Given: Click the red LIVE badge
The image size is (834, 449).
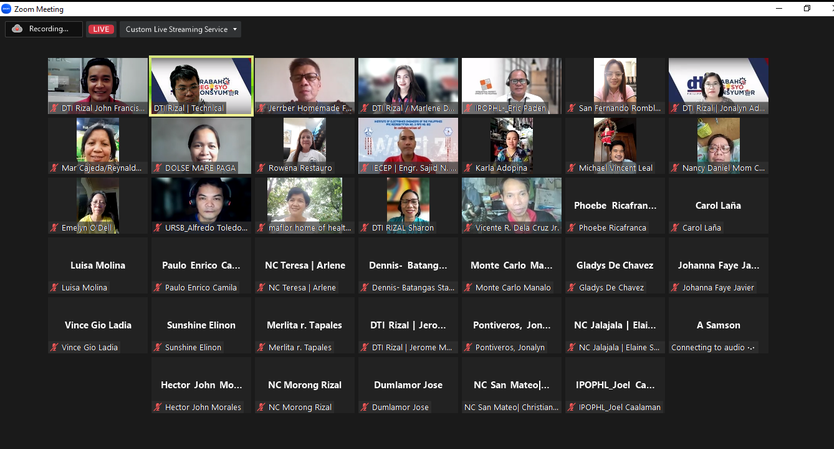Looking at the screenshot, I should click(x=101, y=29).
